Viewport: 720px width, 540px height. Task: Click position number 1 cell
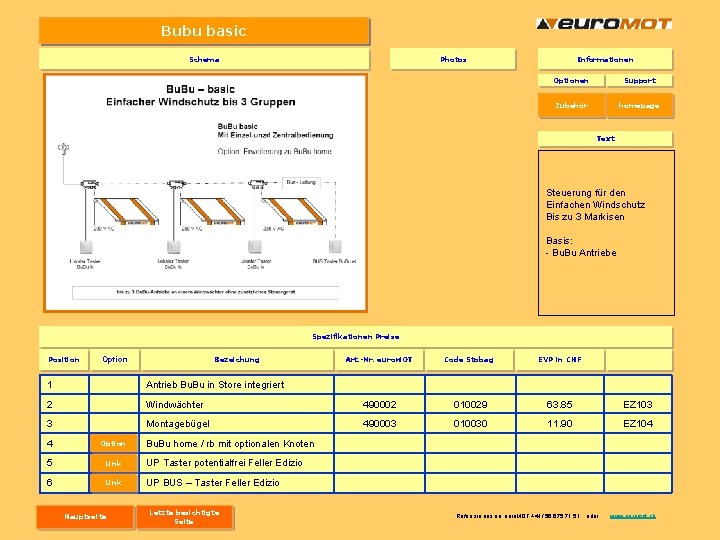point(64,385)
